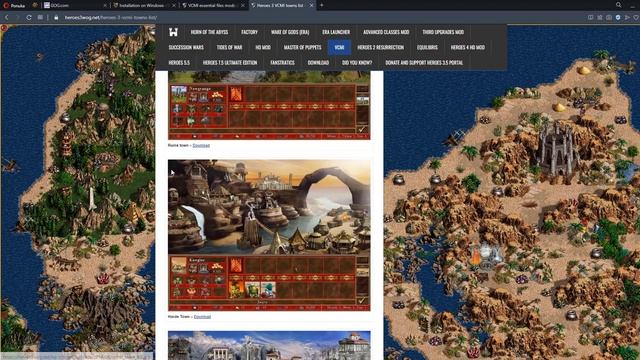Screen dimensions: 640x360
Task: Open the reader view icon in the address bar
Action: coord(590,18)
